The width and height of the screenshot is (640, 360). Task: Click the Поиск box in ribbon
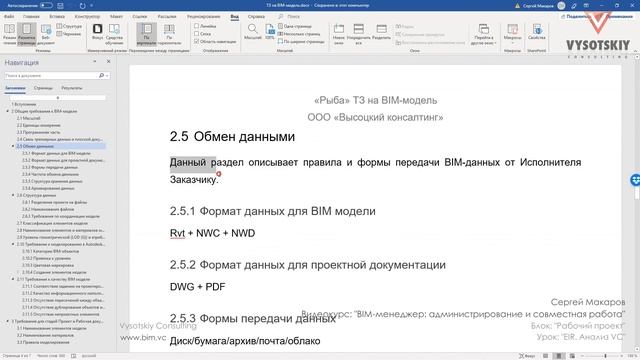click(294, 16)
